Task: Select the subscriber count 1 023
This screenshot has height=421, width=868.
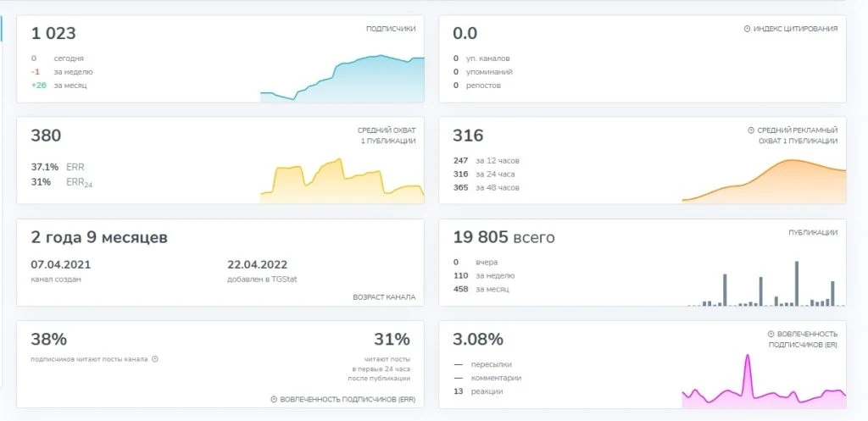Action: [x=53, y=33]
